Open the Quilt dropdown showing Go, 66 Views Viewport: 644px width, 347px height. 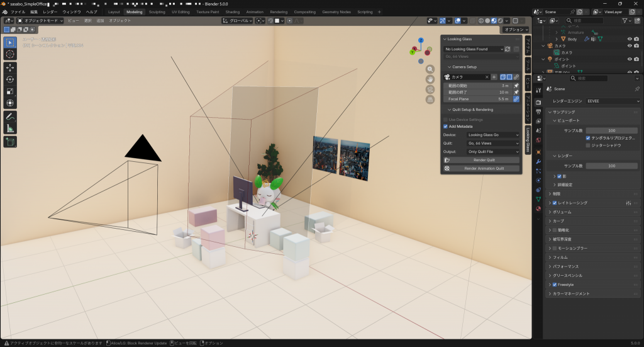(x=494, y=143)
